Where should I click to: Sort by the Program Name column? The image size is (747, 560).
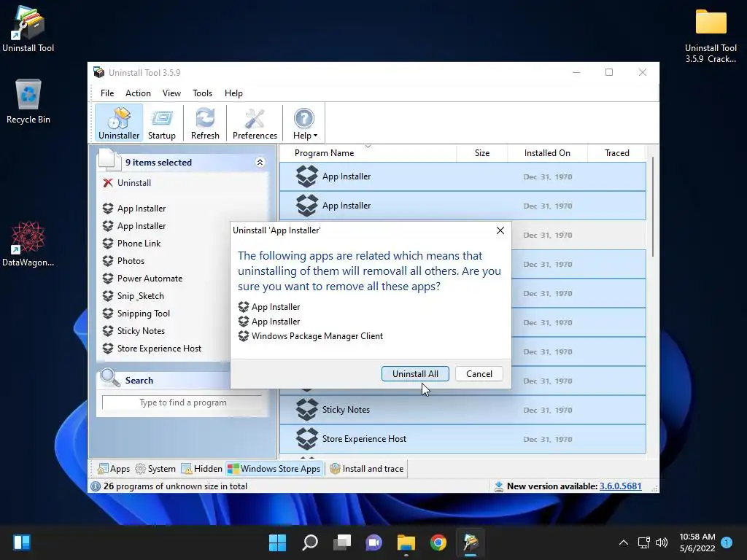[368, 153]
